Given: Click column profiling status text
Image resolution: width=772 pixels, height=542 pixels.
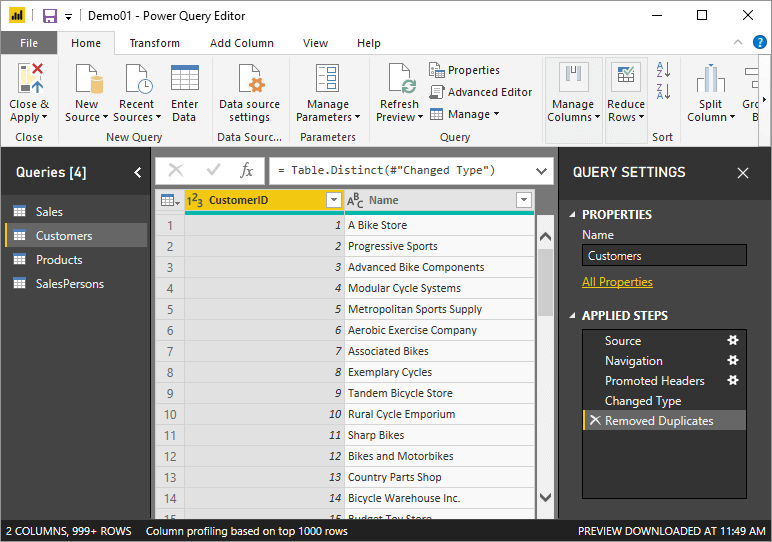Looking at the screenshot, I should 247,531.
